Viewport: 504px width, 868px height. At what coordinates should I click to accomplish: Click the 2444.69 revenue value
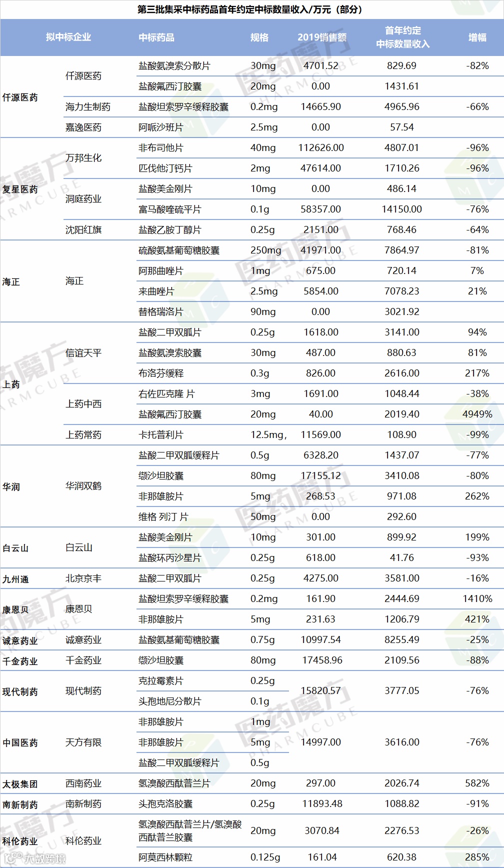tap(402, 598)
